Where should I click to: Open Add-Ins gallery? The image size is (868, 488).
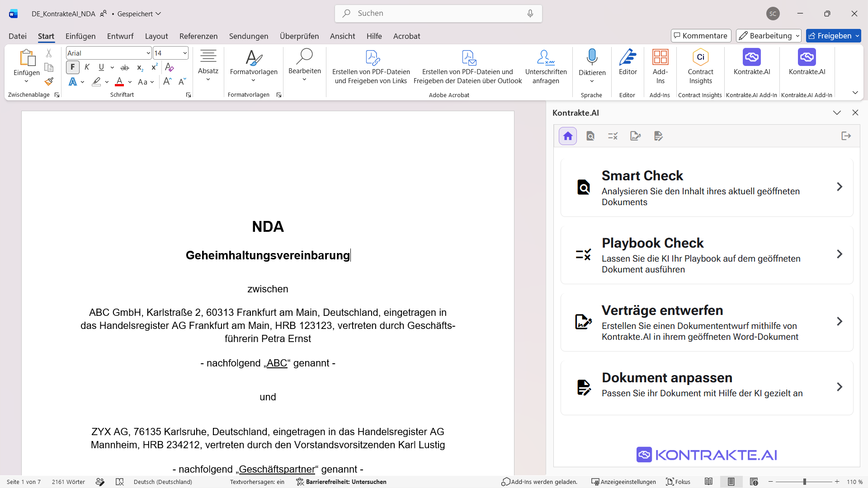pos(660,67)
